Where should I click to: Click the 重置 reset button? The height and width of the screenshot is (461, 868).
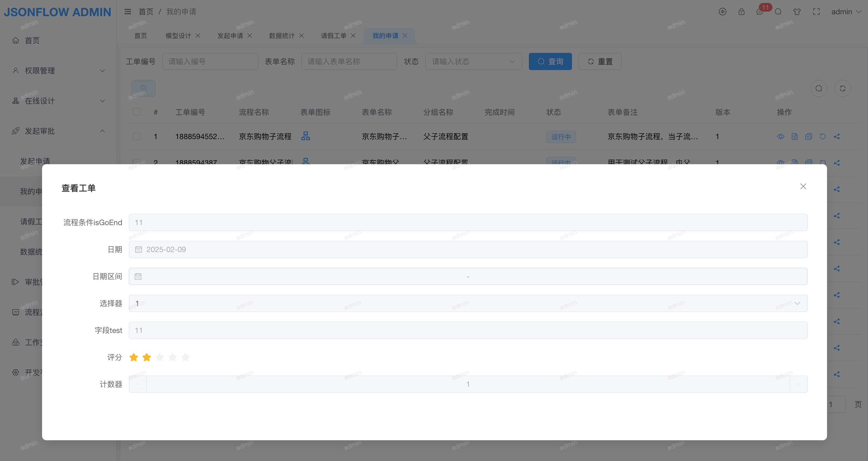600,61
